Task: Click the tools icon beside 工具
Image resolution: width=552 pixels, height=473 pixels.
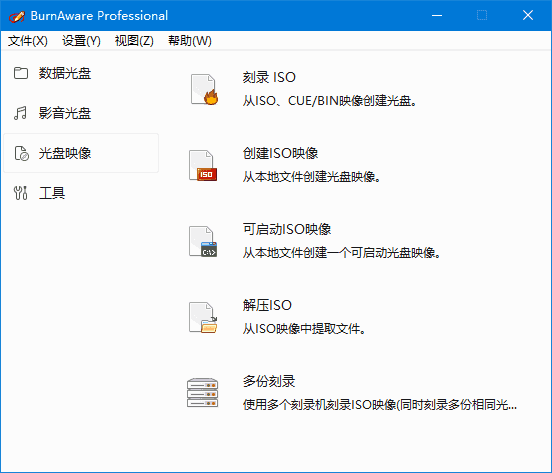Action: coord(20,193)
